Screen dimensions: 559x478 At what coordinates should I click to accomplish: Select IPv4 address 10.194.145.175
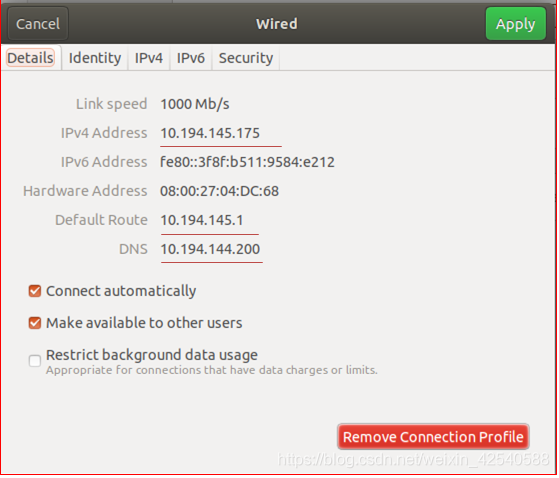point(210,133)
